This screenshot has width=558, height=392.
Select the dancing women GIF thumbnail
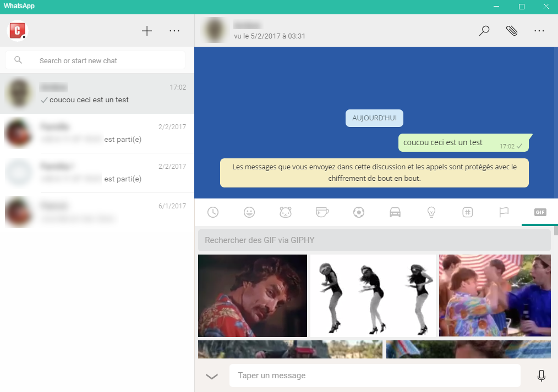[x=373, y=296]
